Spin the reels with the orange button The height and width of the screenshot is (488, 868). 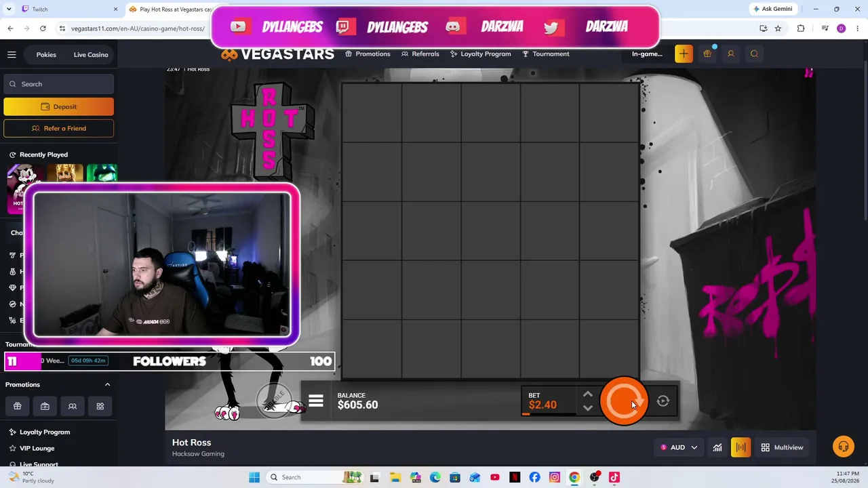[624, 402]
